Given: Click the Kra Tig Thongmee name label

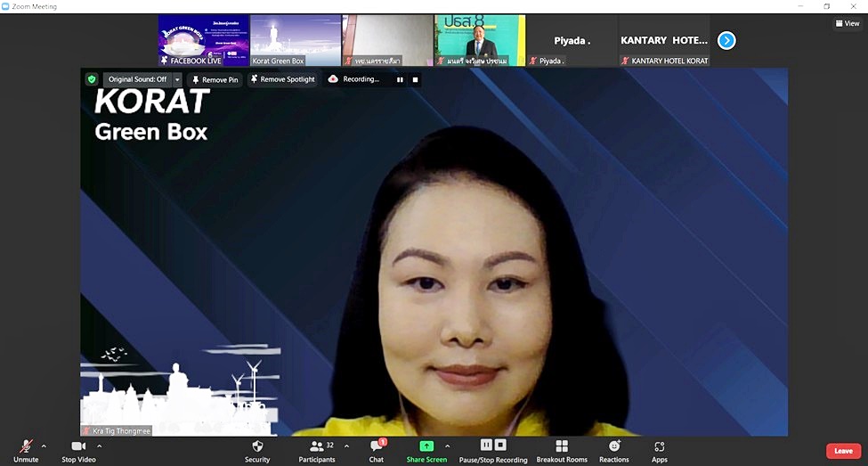Looking at the screenshot, I should pyautogui.click(x=118, y=430).
